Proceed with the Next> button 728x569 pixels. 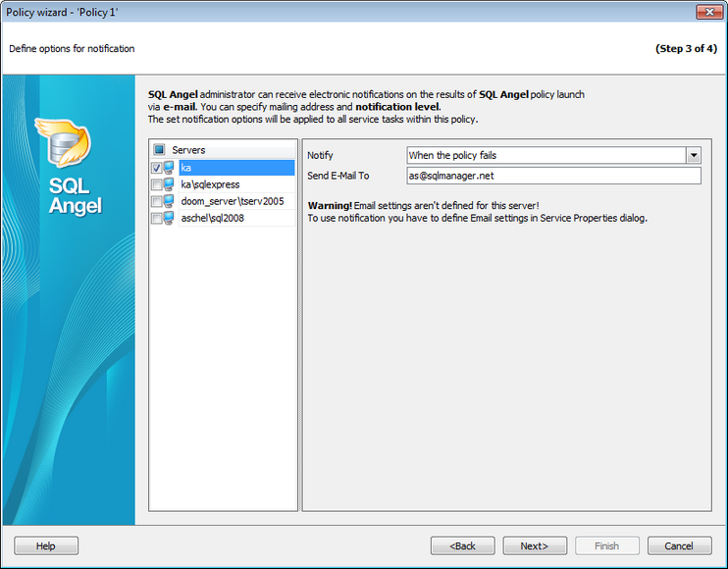pos(535,545)
